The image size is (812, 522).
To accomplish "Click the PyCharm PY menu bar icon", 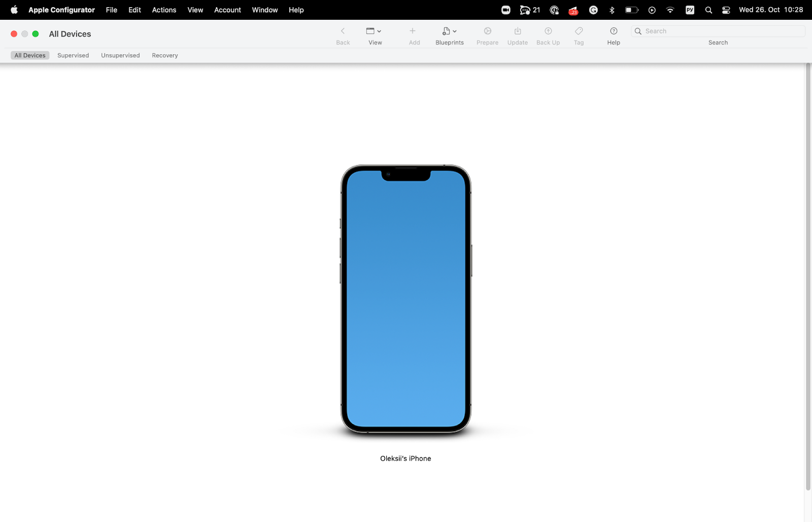I will [x=690, y=10].
